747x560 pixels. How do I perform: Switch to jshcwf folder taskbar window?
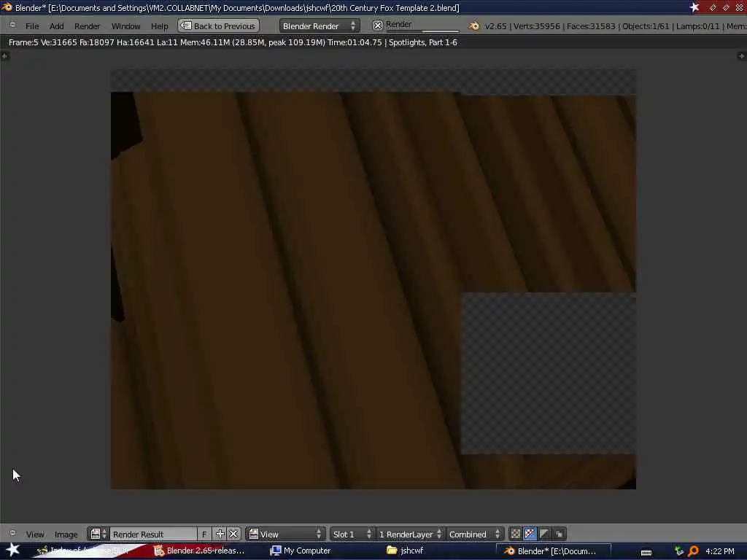tap(406, 551)
